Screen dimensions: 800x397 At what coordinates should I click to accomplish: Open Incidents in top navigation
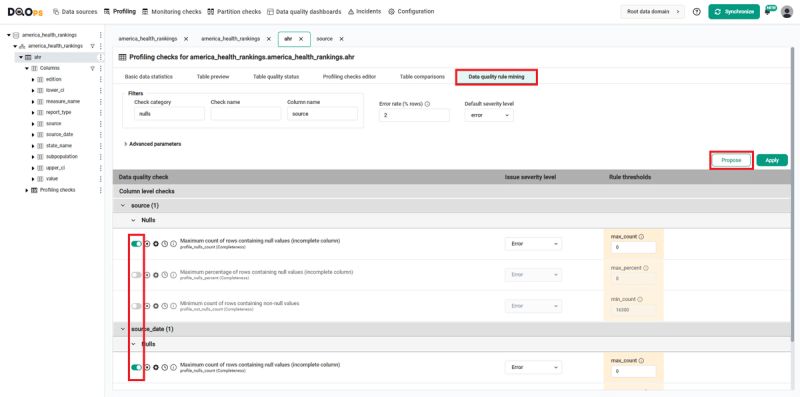[364, 11]
